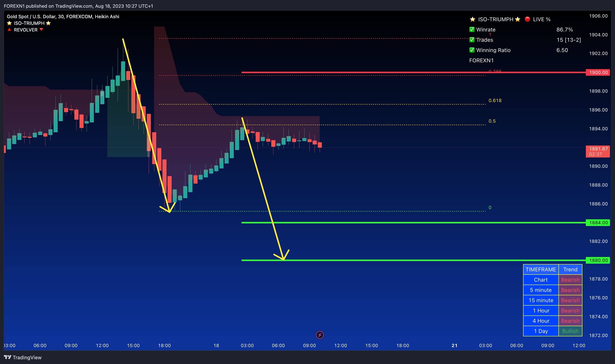Click the 1900.00 red price label
615x364 pixels.
pos(598,72)
